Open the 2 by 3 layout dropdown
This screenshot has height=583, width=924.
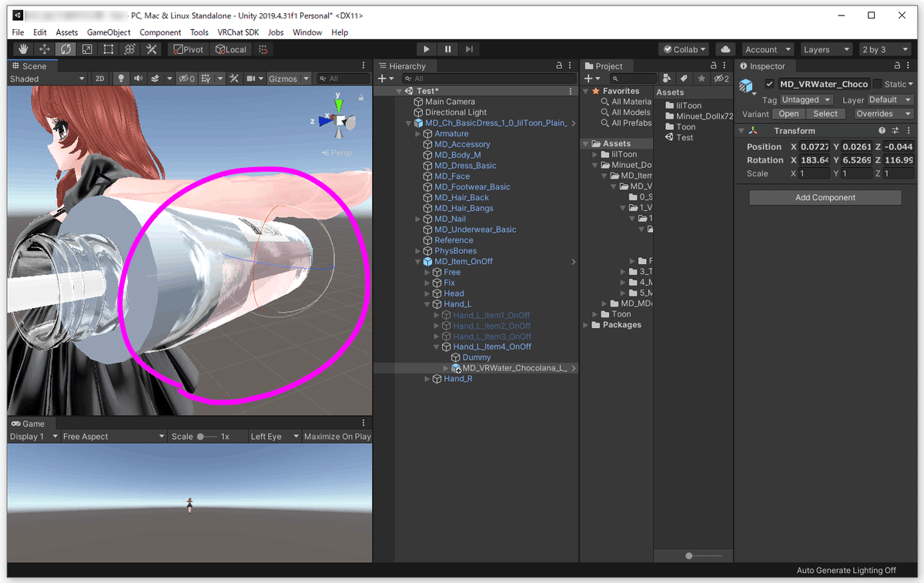(885, 49)
